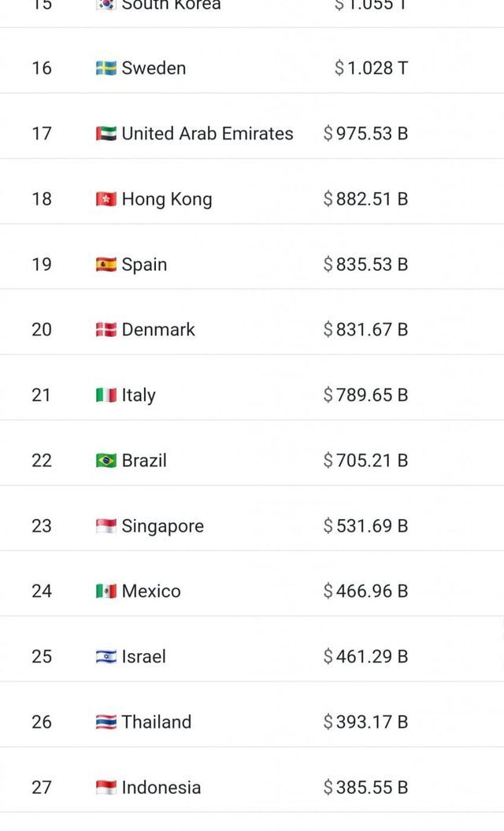Click the United Arab Emirates flag icon
Screen dimensions: 504x831
tap(106, 134)
